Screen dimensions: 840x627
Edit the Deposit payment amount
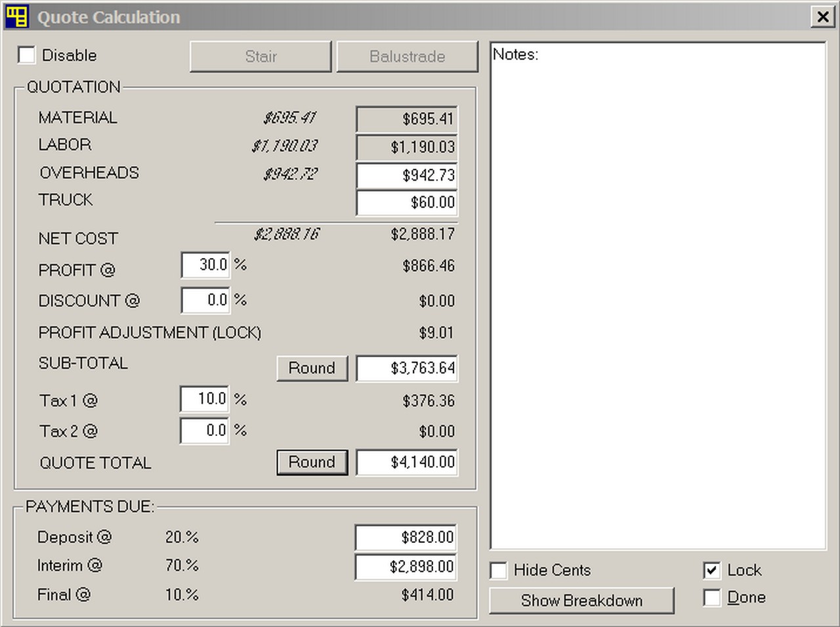(x=406, y=537)
